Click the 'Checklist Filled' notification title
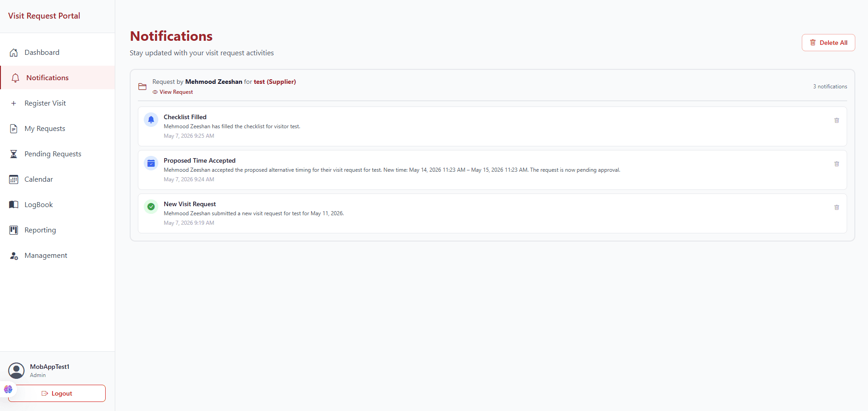Viewport: 868px width, 411px height. 185,117
